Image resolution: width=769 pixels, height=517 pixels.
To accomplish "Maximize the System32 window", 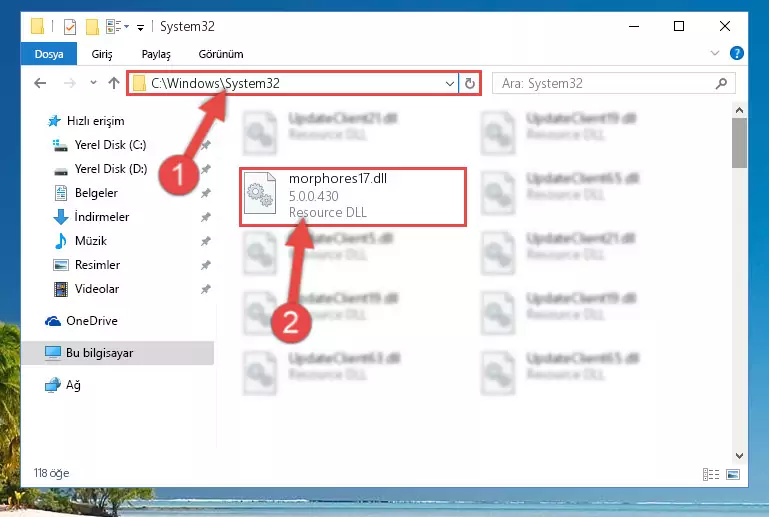I will [679, 26].
